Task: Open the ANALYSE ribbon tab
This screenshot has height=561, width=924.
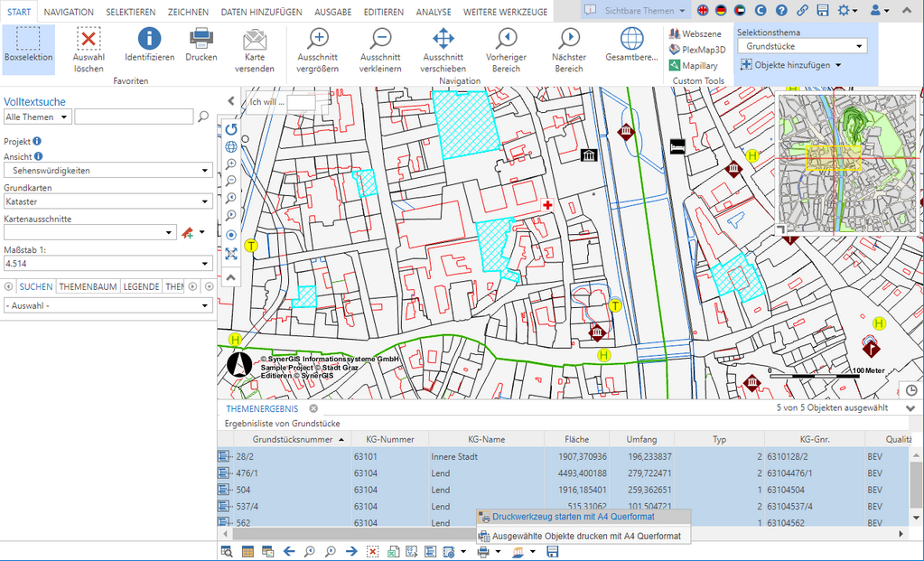Action: [x=434, y=12]
